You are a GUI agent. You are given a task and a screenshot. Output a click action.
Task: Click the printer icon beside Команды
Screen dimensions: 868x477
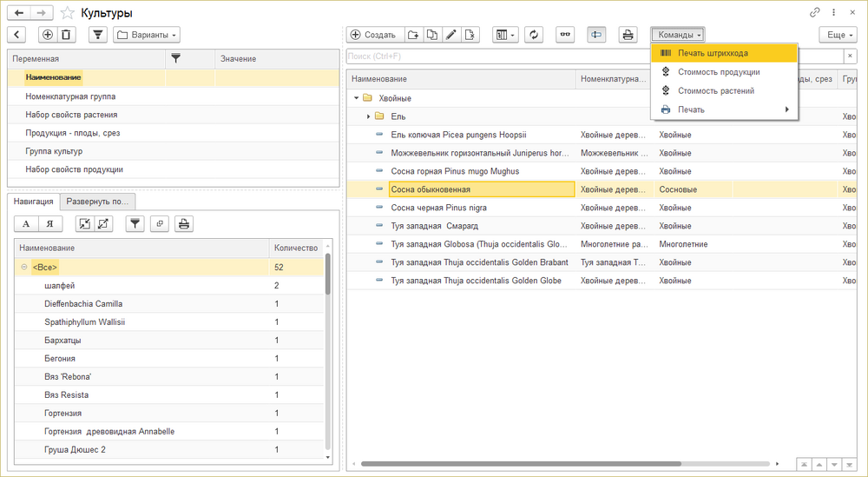click(x=627, y=35)
